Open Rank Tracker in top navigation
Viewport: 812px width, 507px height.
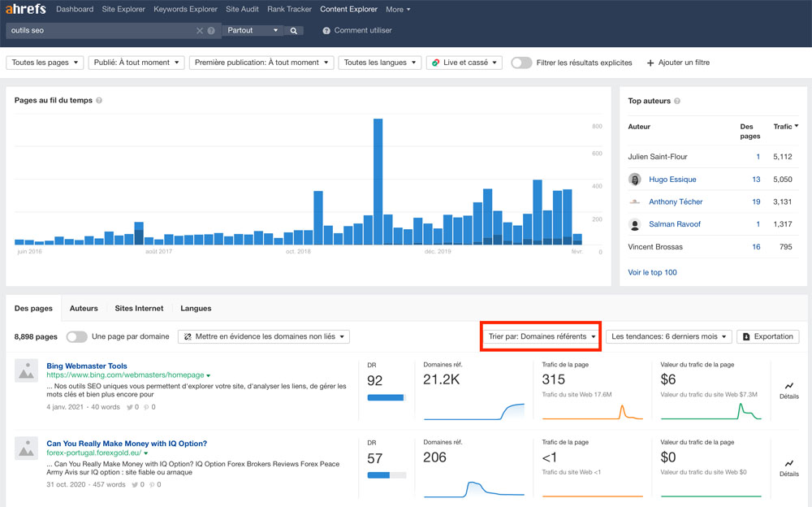pyautogui.click(x=290, y=9)
